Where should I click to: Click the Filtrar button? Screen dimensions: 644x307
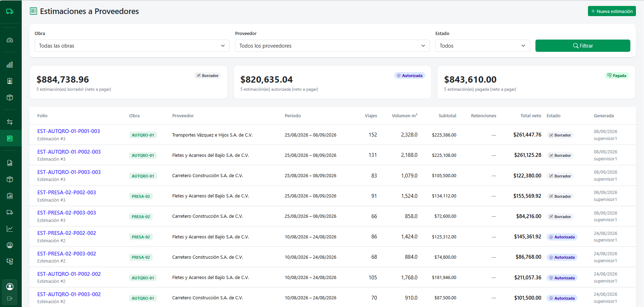click(x=583, y=46)
